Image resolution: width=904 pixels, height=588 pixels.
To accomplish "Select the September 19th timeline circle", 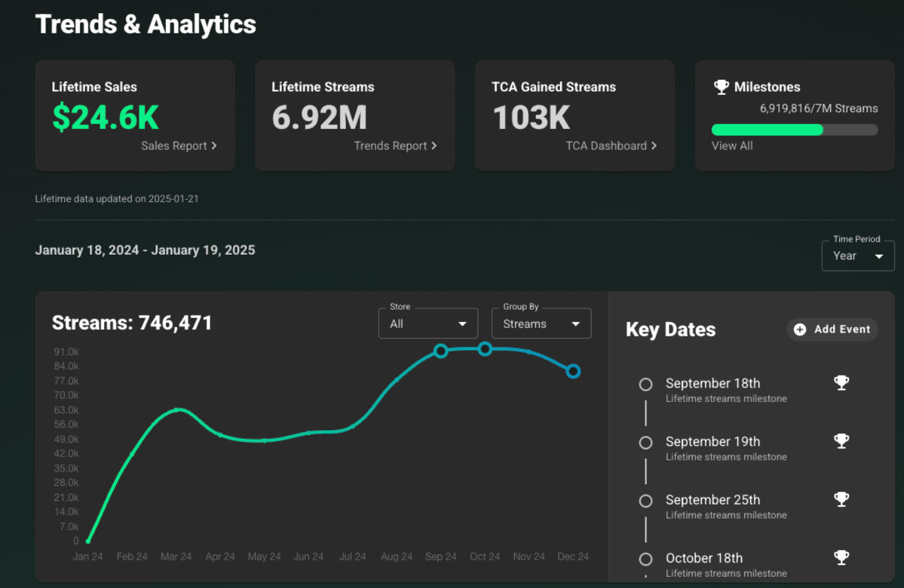I will click(x=646, y=443).
